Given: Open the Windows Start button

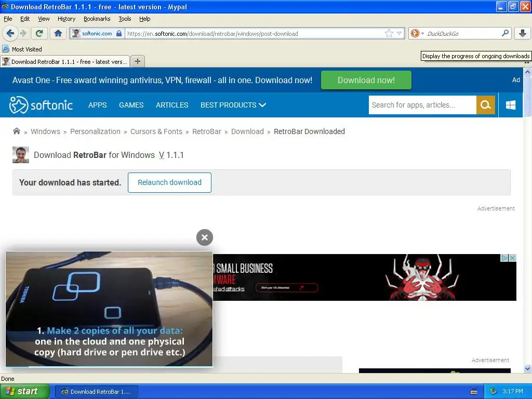Looking at the screenshot, I should tap(25, 392).
